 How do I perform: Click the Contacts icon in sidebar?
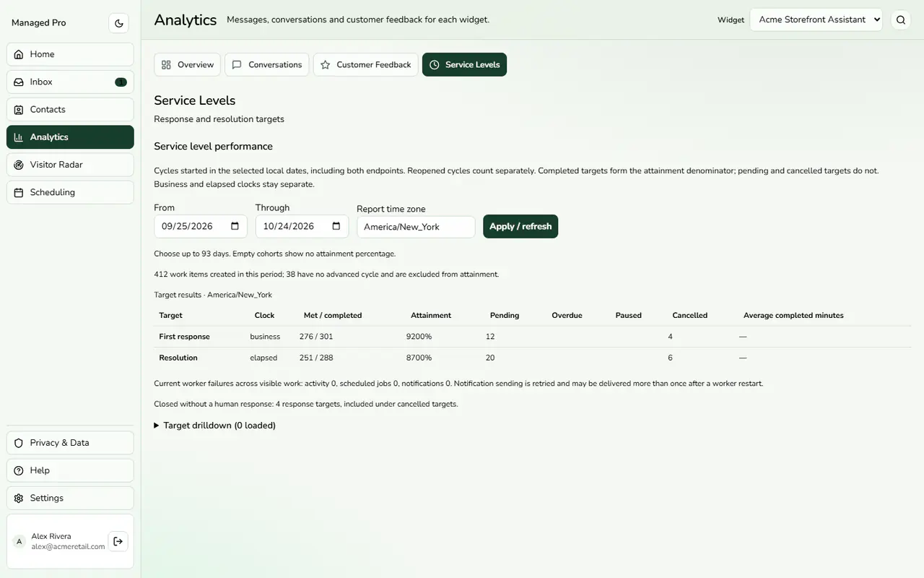19,110
